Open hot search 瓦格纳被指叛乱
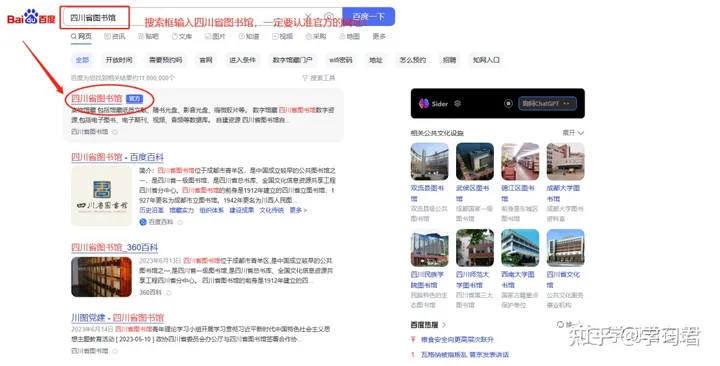 465,355
